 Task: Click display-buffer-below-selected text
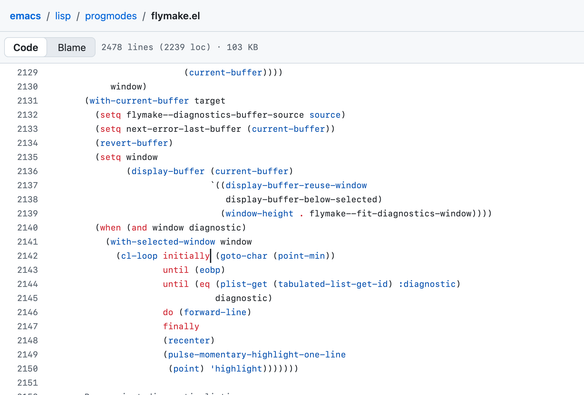pos(301,200)
